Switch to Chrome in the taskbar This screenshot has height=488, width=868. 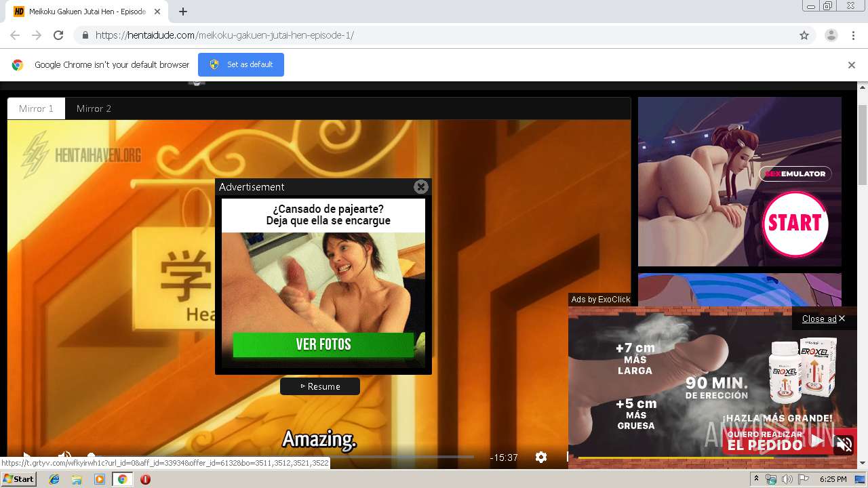click(122, 479)
